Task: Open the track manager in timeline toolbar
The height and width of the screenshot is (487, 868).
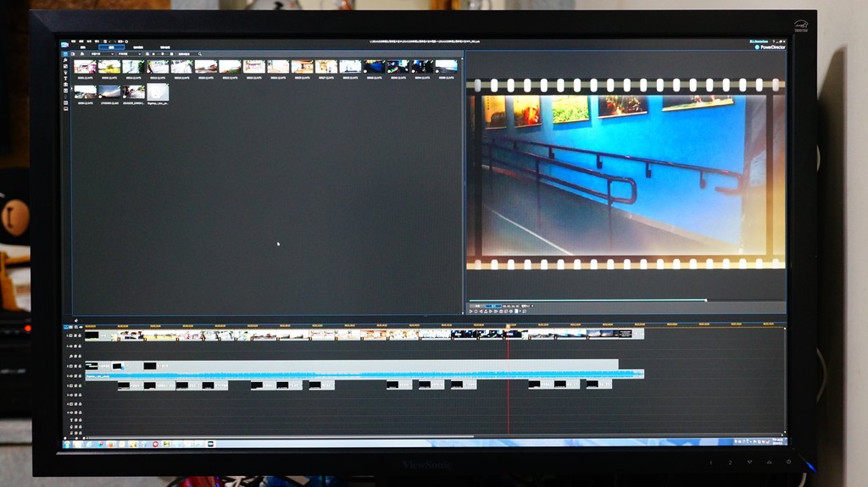Action: pos(75,327)
